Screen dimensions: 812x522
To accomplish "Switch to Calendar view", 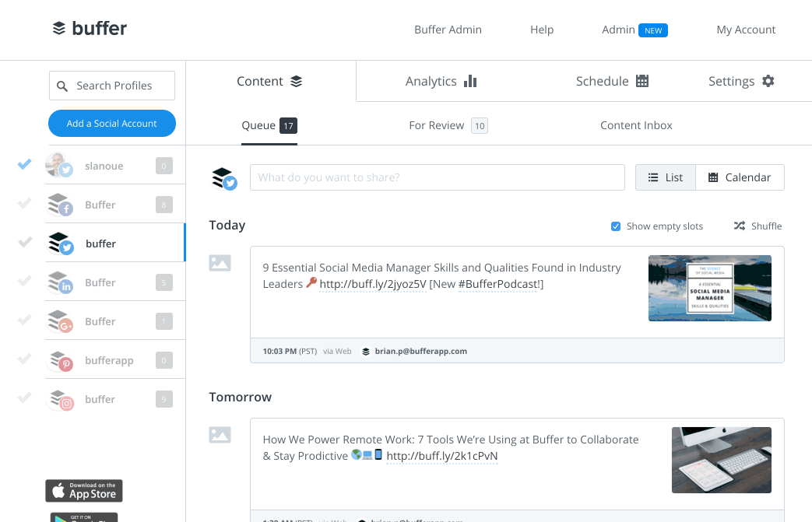I will click(x=739, y=177).
